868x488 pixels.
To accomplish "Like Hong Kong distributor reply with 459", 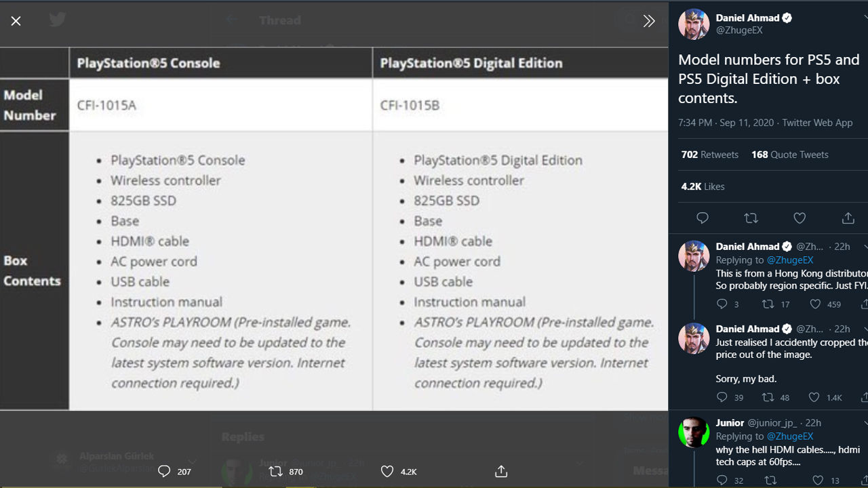I will (815, 304).
